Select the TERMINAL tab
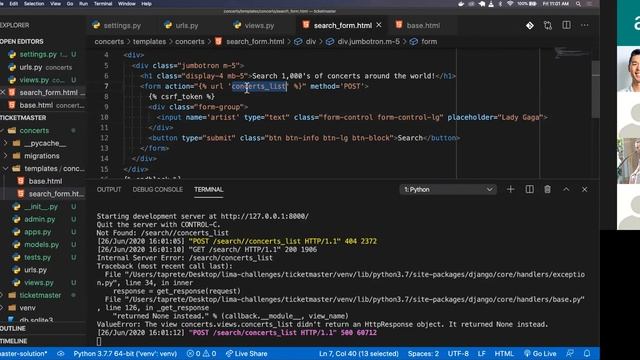Image resolution: width=640 pixels, height=360 pixels. pos(209,189)
